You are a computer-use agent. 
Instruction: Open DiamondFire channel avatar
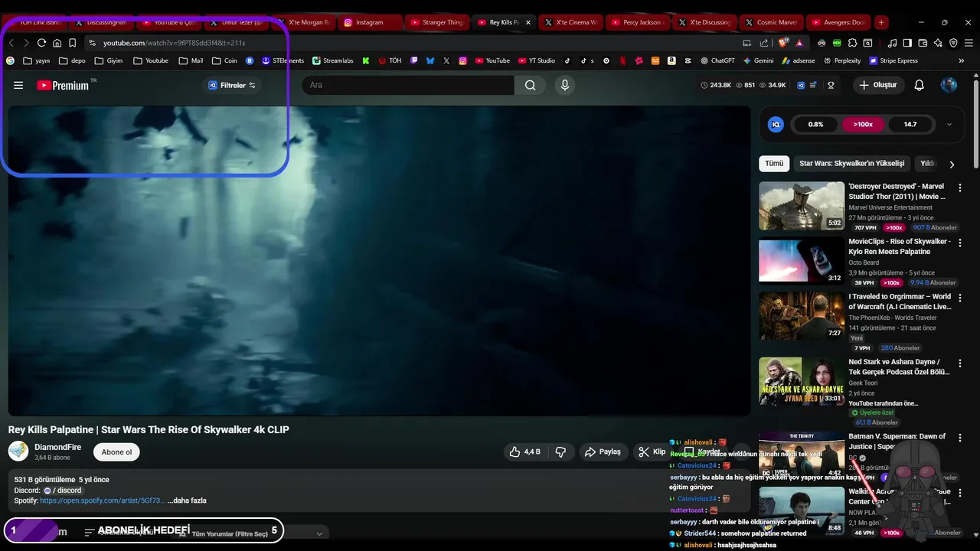coord(18,452)
